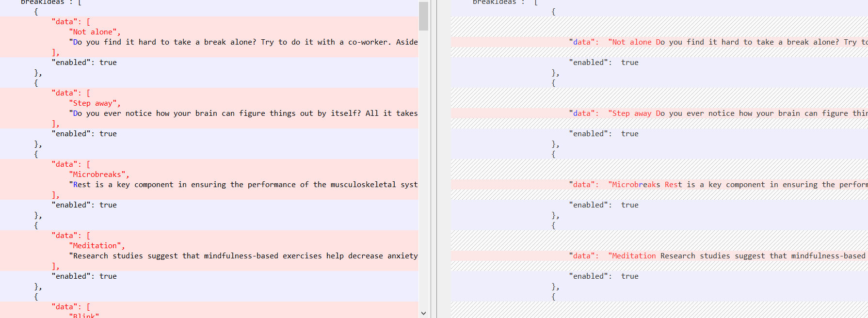Click "enabled": true below the "Microbreaks" line, right pane
Viewport: 868px width, 318px height.
click(604, 205)
